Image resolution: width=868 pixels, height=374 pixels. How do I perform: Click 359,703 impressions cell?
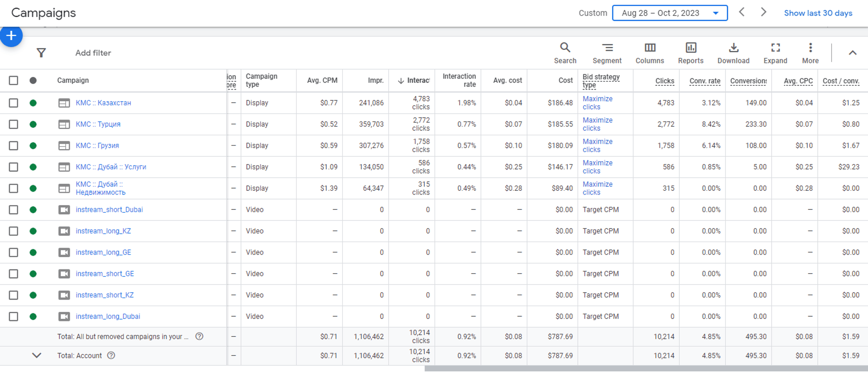pyautogui.click(x=372, y=124)
